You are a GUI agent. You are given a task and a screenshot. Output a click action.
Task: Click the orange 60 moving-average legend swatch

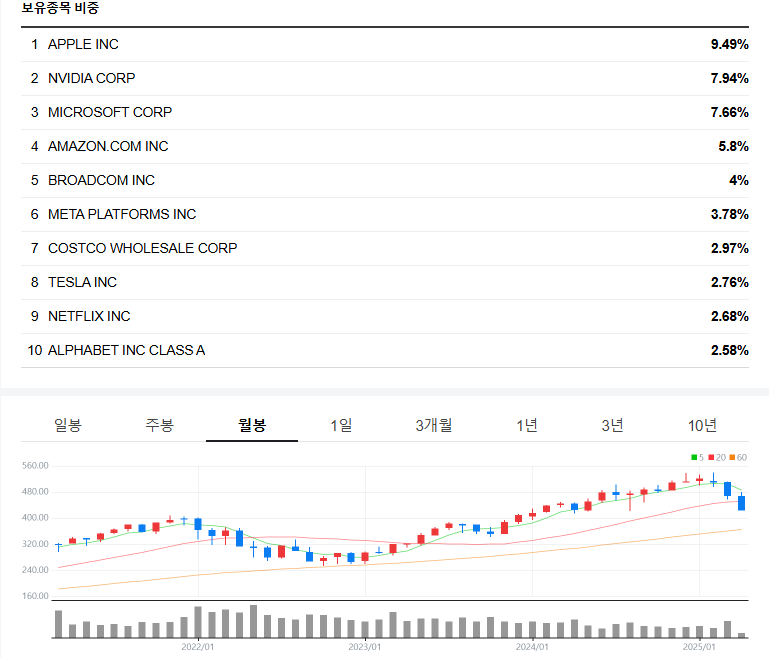tap(732, 457)
